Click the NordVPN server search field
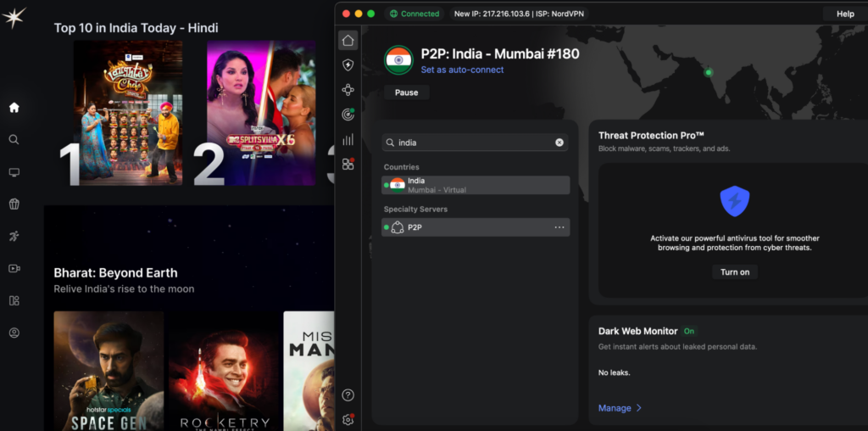 point(475,143)
